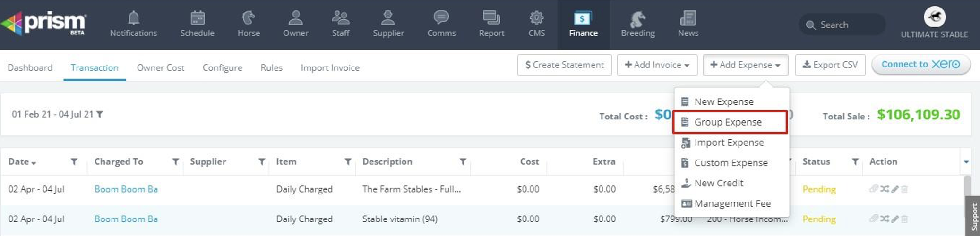This screenshot has width=980, height=236.
Task: Open the date range filter funnel
Action: click(100, 114)
